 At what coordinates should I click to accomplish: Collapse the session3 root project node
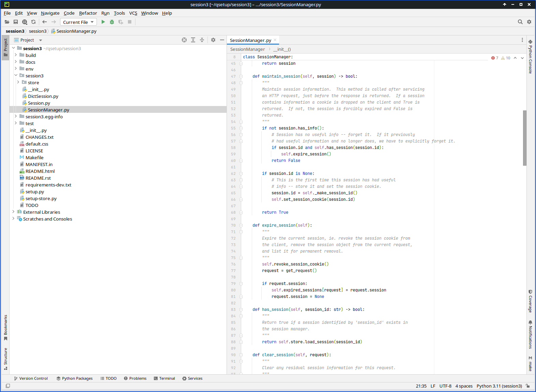tap(14, 48)
